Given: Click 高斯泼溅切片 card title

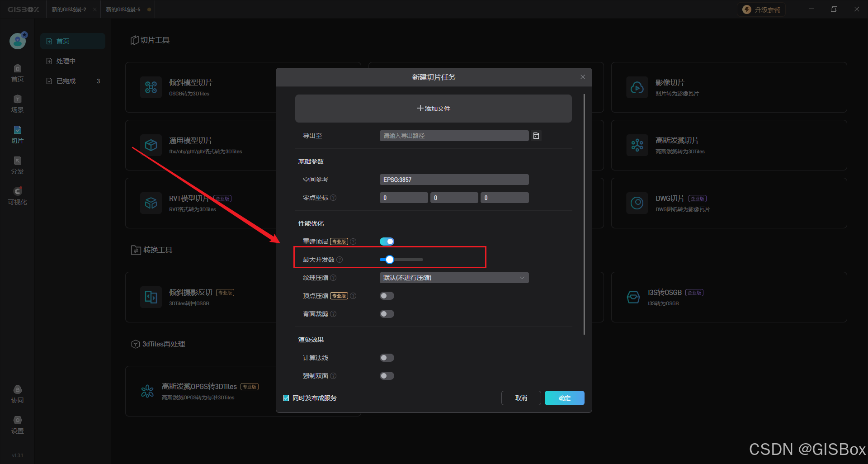Looking at the screenshot, I should (677, 141).
